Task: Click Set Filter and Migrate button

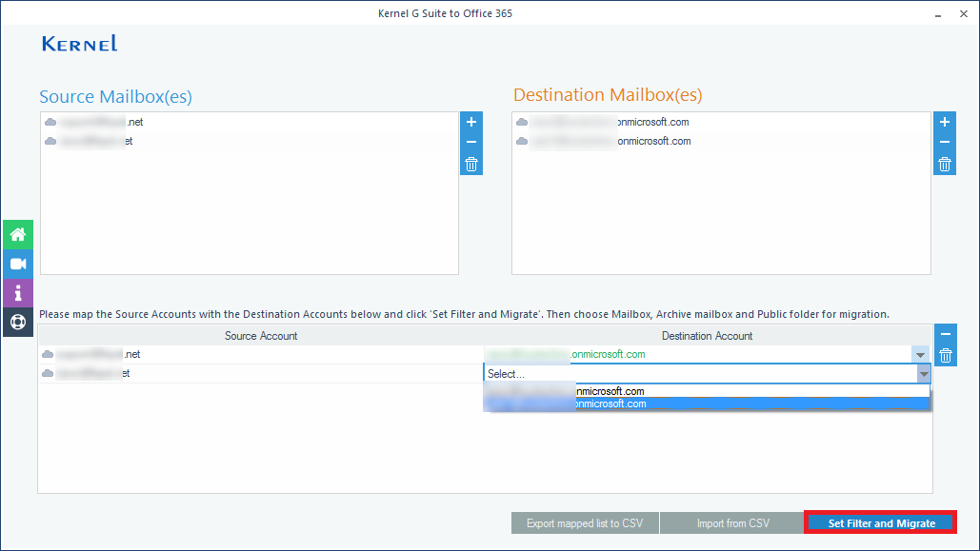Action: click(881, 523)
